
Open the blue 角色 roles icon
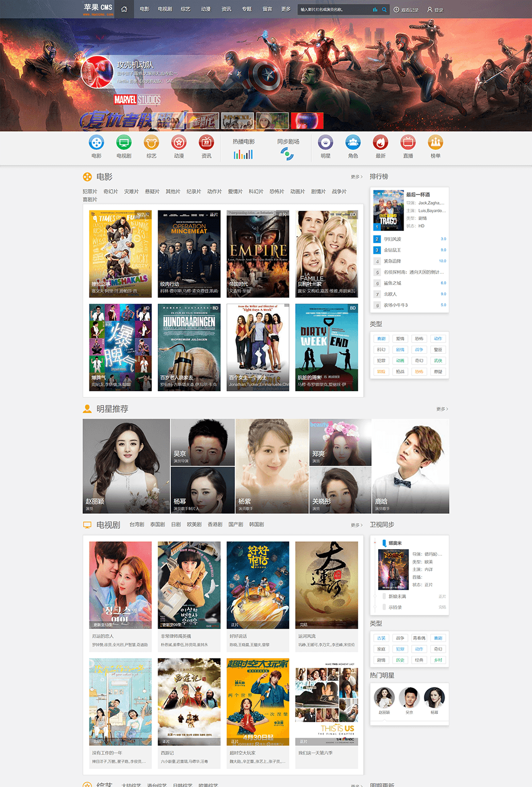pos(353,142)
